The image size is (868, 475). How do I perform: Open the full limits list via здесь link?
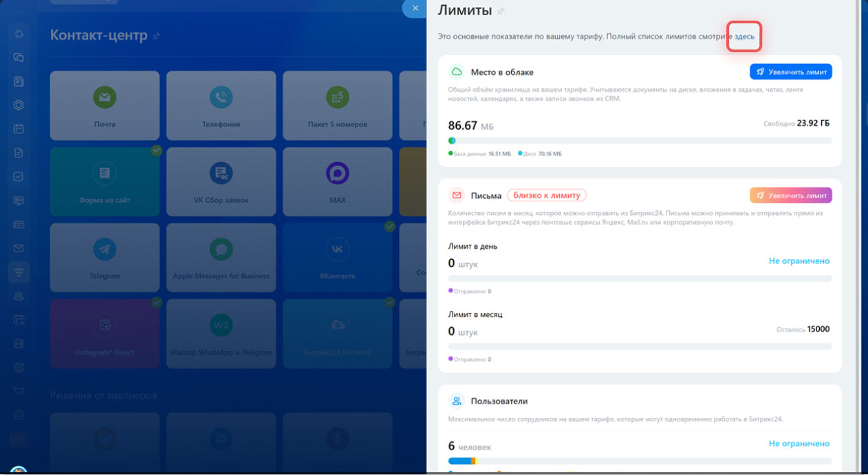(744, 36)
